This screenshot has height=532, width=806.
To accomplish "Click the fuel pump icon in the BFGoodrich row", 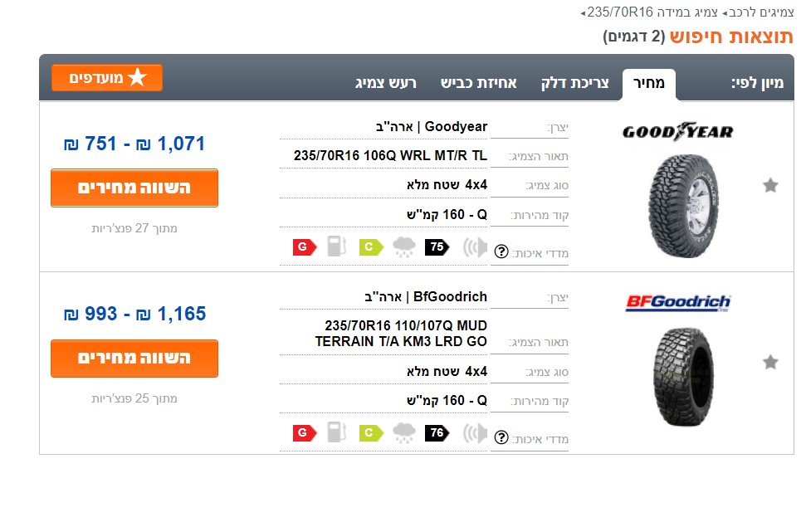I will click(337, 432).
